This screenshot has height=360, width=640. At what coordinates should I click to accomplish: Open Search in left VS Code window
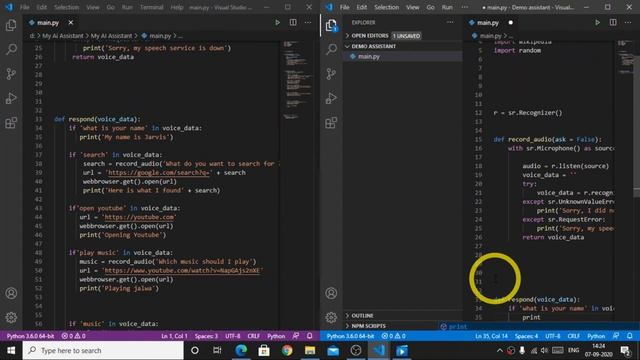(11, 49)
